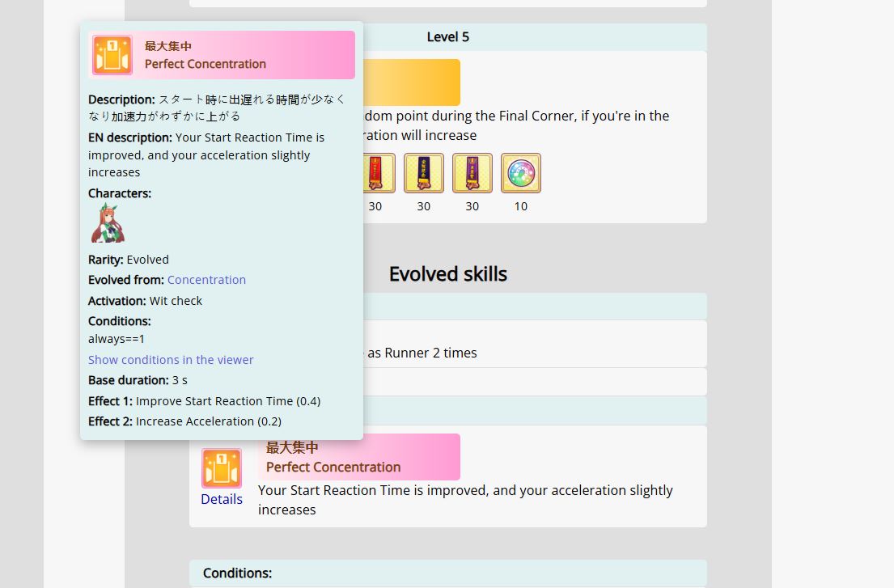894x588 pixels.
Task: Click the Details link under the skill icon
Action: [x=221, y=499]
